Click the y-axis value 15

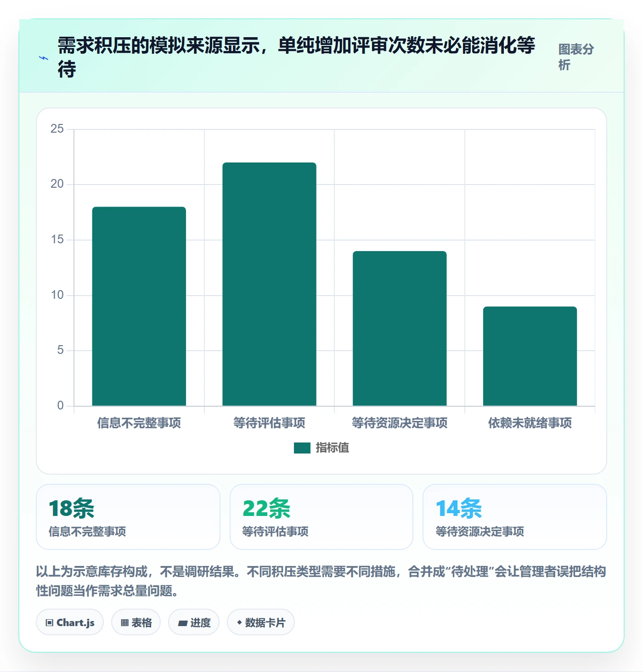(x=57, y=240)
